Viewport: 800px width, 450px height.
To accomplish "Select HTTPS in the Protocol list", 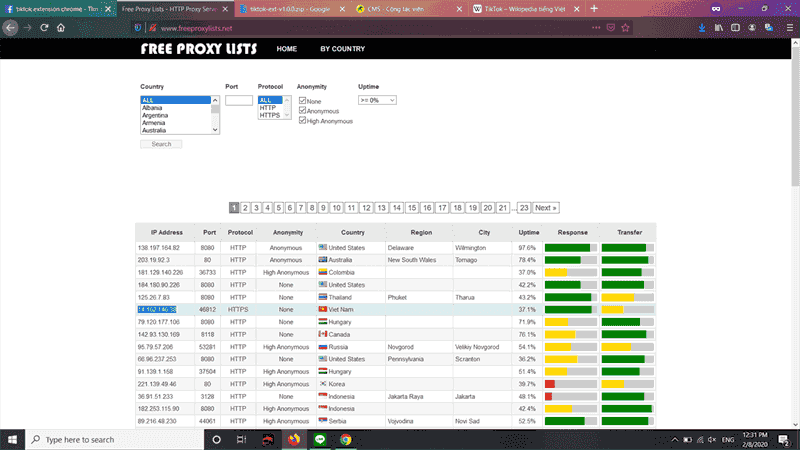I will pos(270,115).
